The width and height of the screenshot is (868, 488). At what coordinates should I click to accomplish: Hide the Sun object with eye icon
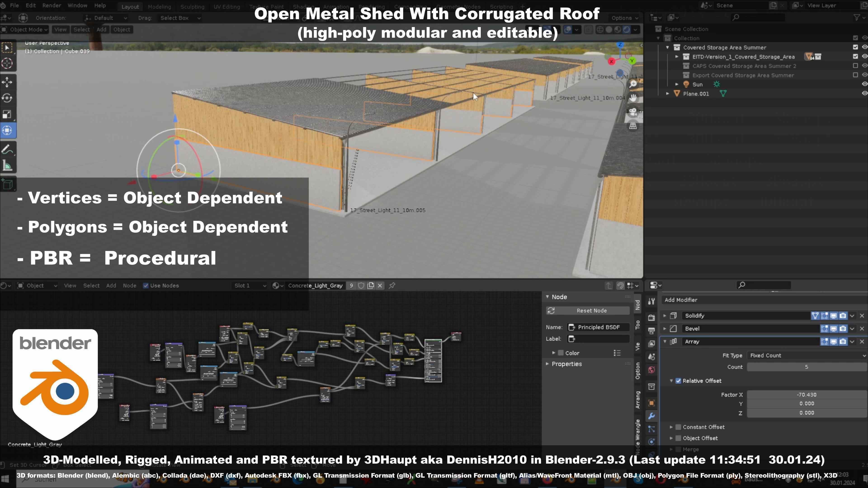pos(864,84)
